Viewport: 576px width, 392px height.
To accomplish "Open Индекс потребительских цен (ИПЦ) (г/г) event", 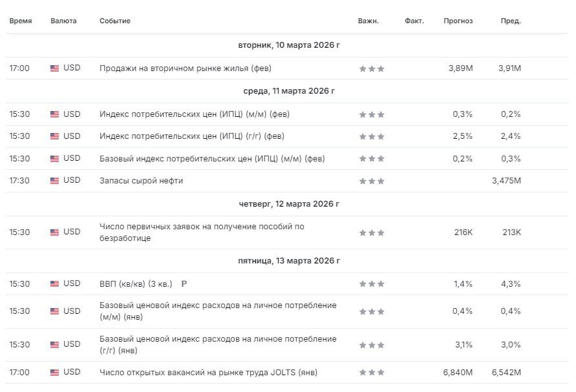I will [191, 136].
